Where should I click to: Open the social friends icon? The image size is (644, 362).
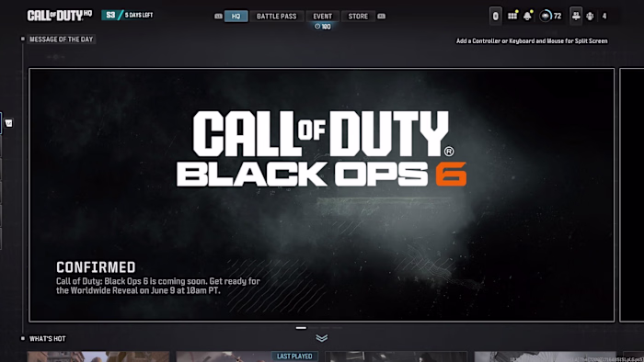pyautogui.click(x=576, y=16)
